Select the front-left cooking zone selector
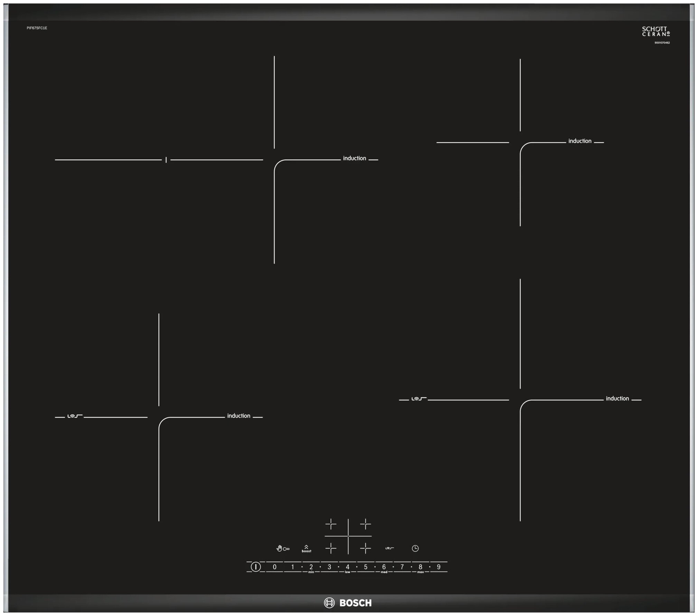Image resolution: width=698 pixels, height=616 pixels. click(331, 548)
